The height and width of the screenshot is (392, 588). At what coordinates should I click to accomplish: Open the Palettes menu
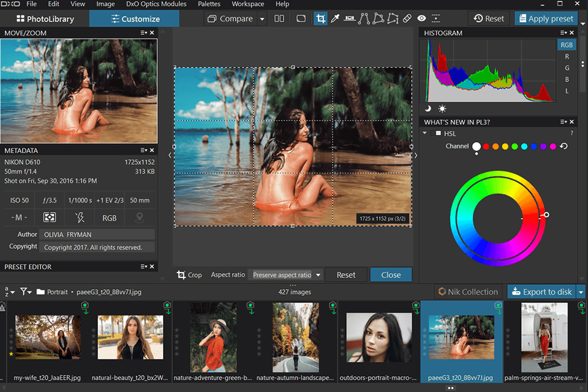(209, 4)
